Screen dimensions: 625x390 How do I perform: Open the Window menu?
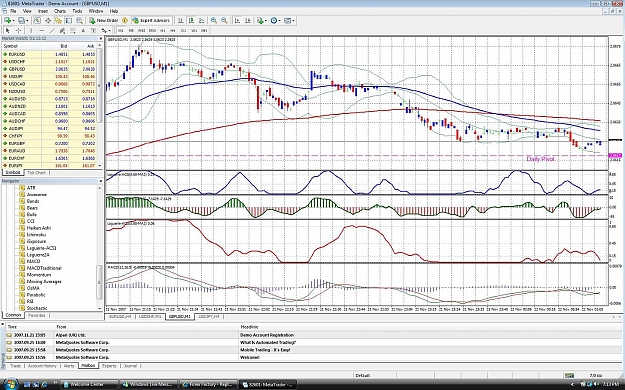(x=96, y=11)
